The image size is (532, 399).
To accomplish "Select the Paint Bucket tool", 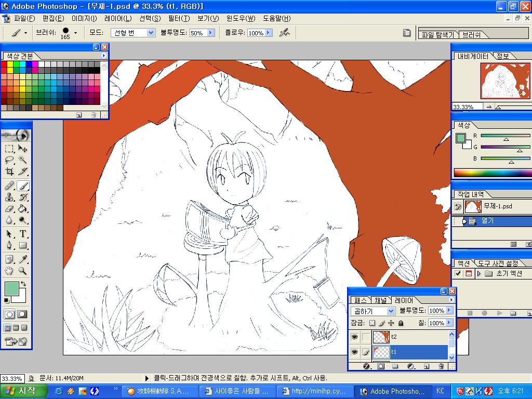I will point(23,208).
